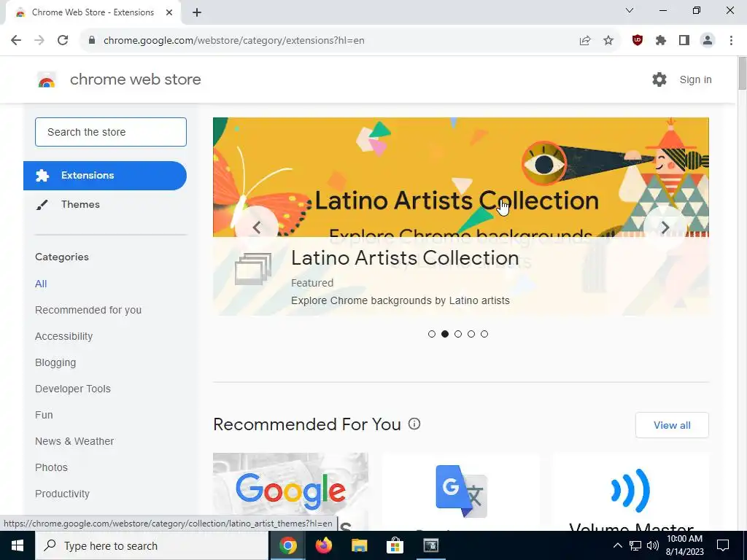Click the Latino Artists Collection title text

405,258
